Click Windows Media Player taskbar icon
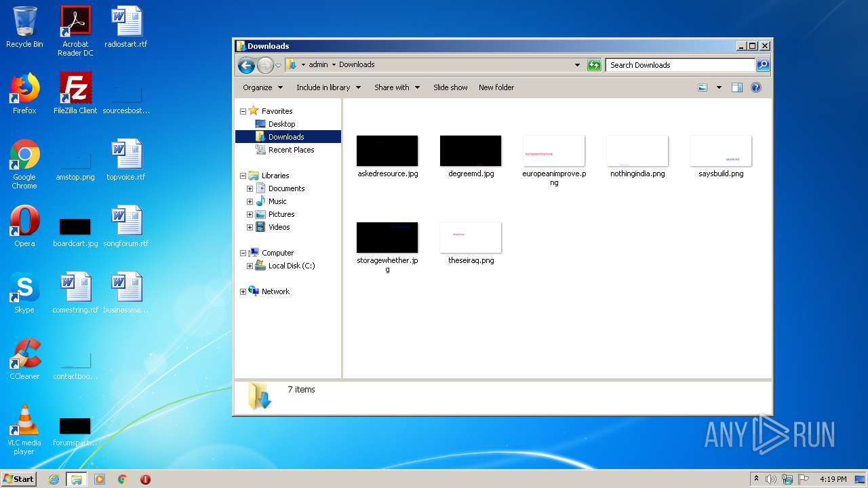 [x=100, y=479]
